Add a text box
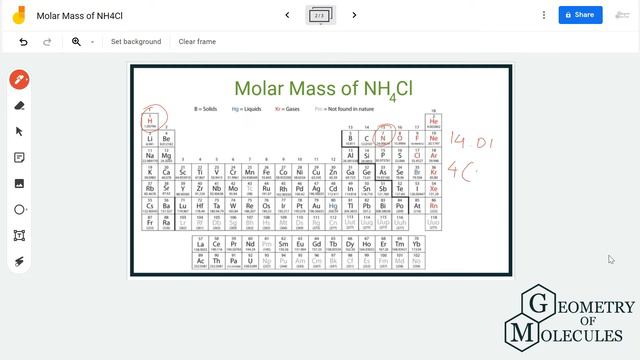This screenshot has height=360, width=640. click(x=19, y=236)
